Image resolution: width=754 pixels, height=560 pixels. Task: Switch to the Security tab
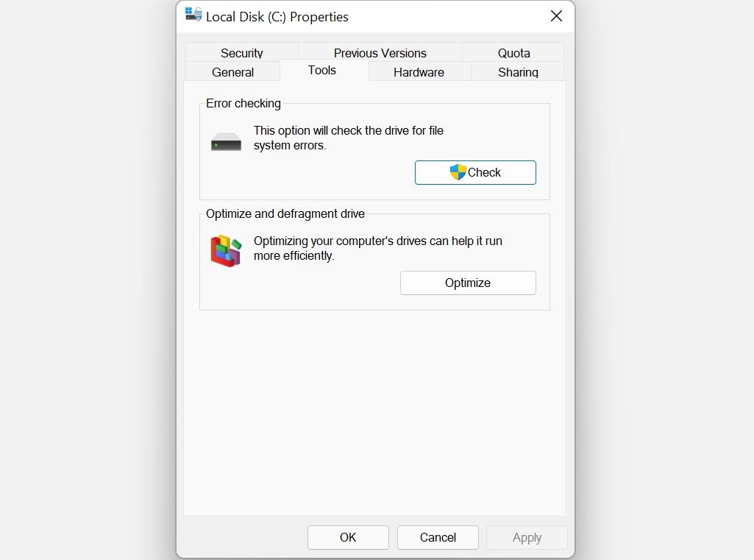(241, 53)
